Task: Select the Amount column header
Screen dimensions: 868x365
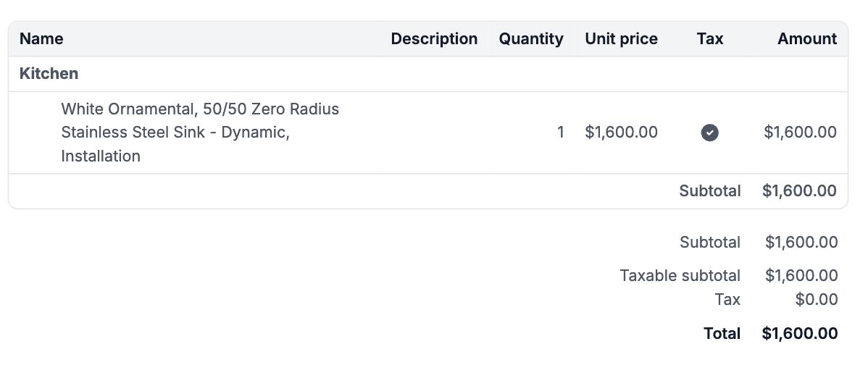Action: (x=807, y=39)
